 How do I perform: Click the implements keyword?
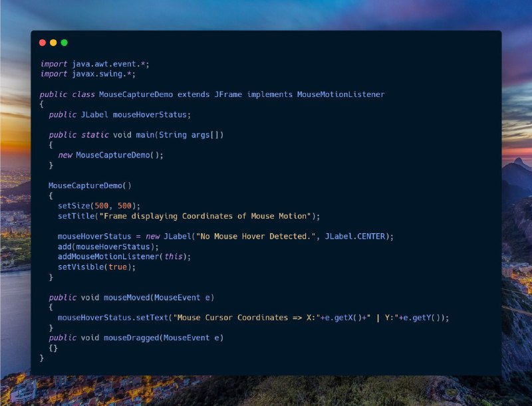[x=269, y=94]
